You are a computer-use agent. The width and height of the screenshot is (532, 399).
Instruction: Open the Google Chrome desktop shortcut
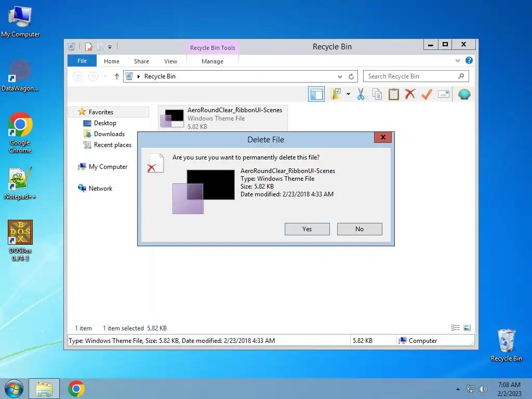(x=20, y=132)
